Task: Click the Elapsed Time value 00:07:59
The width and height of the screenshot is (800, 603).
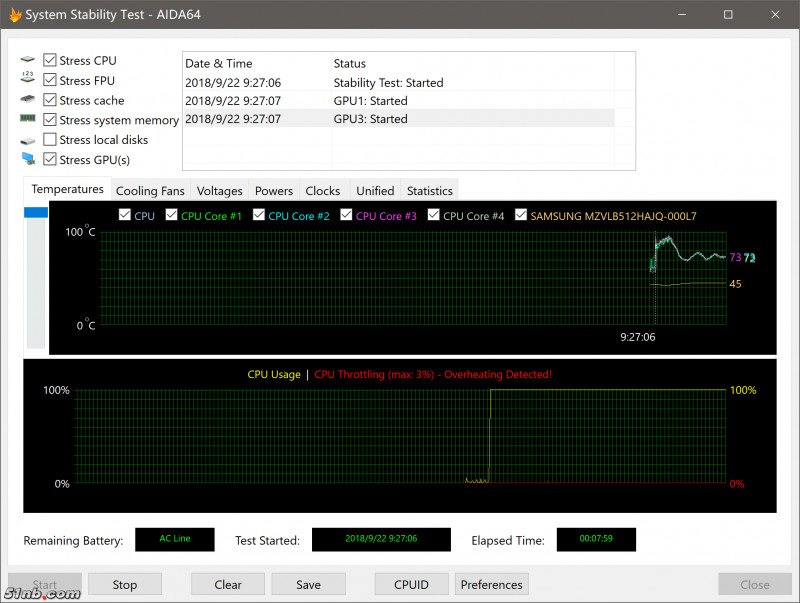Action: (596, 539)
